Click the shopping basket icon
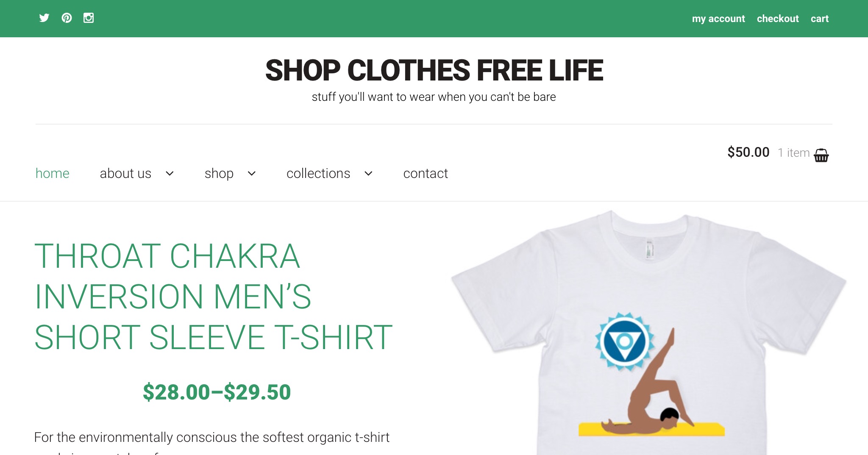 pos(821,155)
